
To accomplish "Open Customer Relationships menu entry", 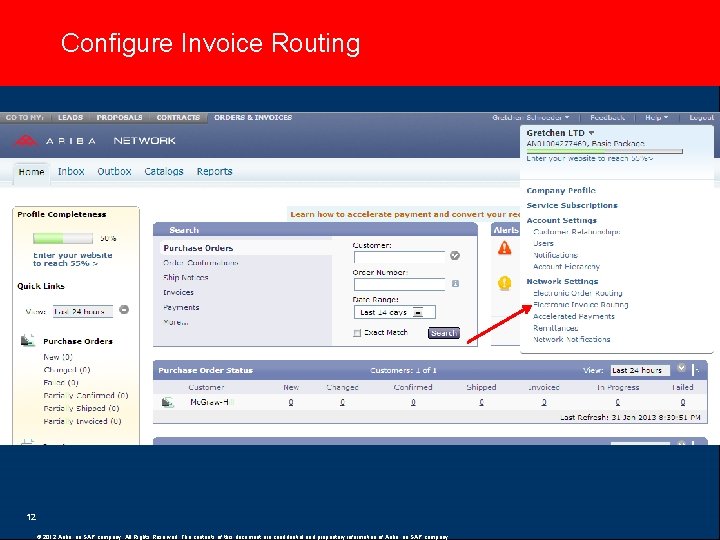I will [x=577, y=232].
